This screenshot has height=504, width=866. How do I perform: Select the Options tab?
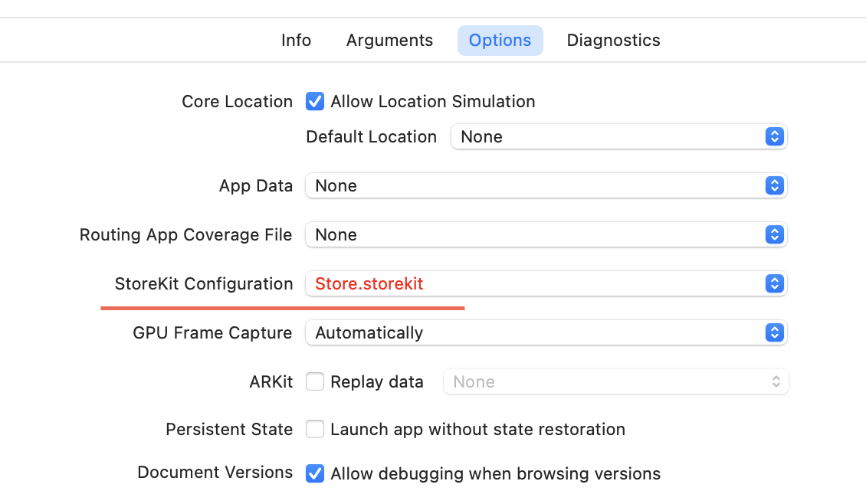coord(500,41)
